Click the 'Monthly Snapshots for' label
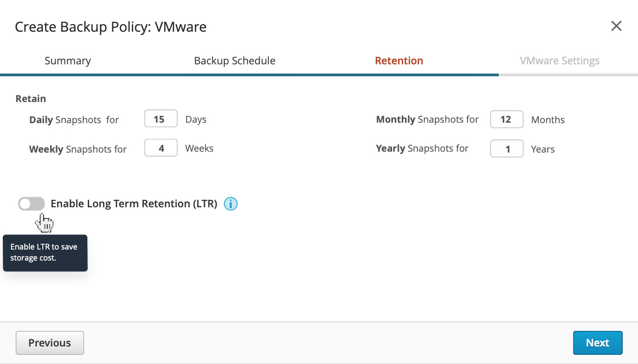The height and width of the screenshot is (364, 638). click(427, 119)
